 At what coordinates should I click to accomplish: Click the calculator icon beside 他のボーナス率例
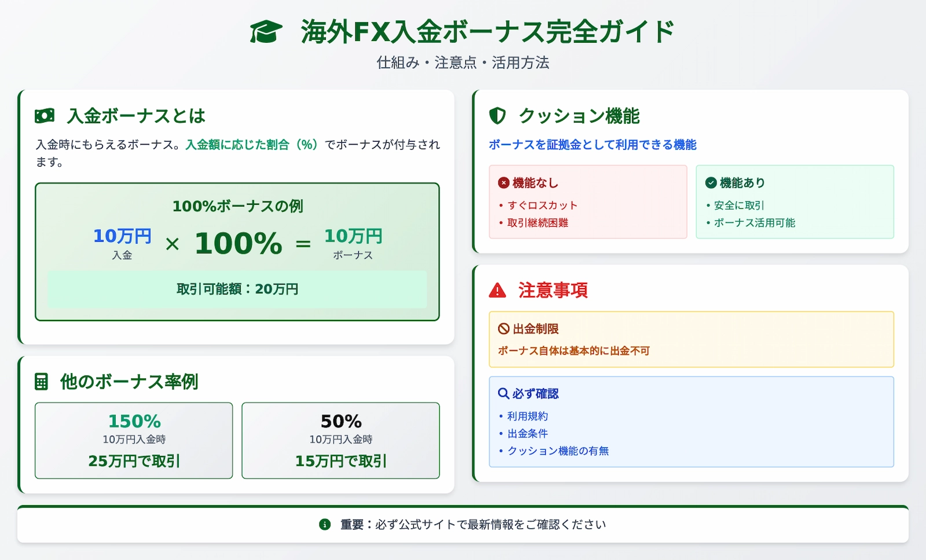(x=42, y=382)
